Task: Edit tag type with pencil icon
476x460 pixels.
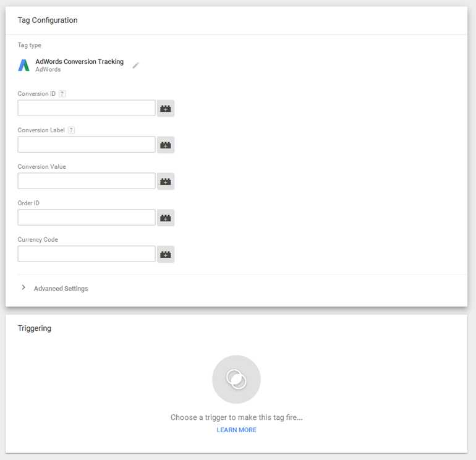Action: pos(136,66)
